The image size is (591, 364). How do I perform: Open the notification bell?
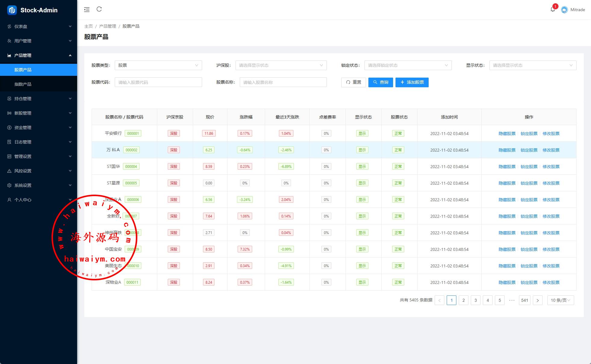click(x=552, y=10)
